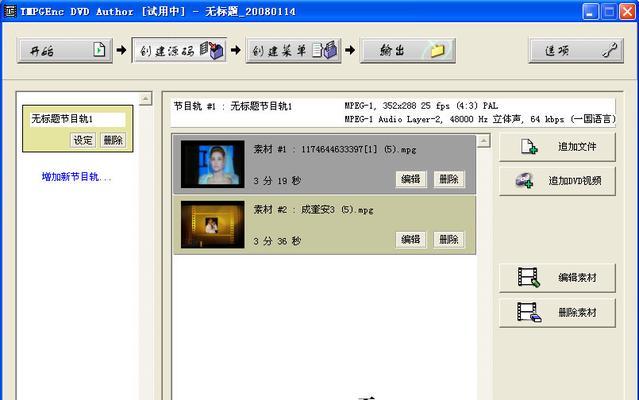Open 选项 (Options) settings
Viewport: 639px width, 400px height.
pos(576,51)
